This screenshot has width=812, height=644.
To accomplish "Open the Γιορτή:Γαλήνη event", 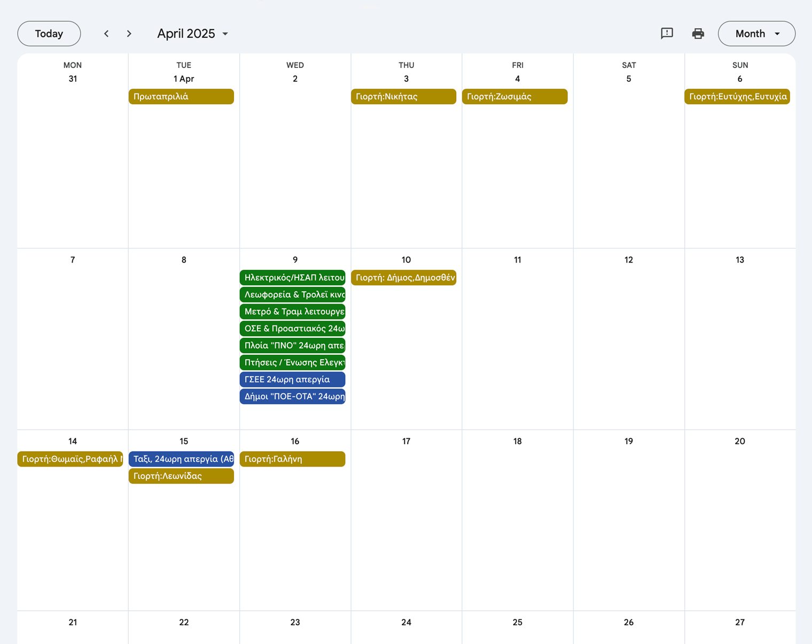I will [x=292, y=459].
